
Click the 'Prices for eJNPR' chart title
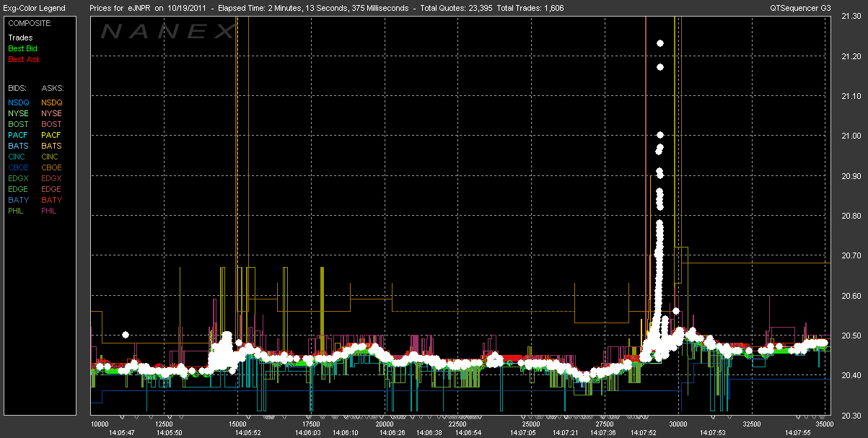(120, 8)
